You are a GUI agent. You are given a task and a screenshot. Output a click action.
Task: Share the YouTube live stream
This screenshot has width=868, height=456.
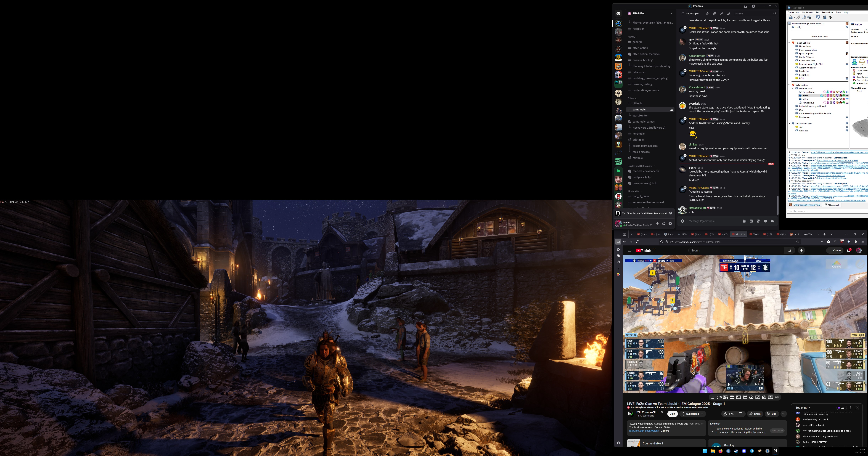point(755,414)
